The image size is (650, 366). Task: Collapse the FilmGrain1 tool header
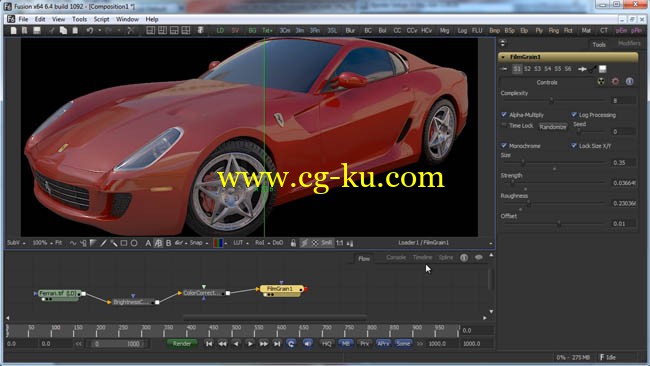[503, 57]
